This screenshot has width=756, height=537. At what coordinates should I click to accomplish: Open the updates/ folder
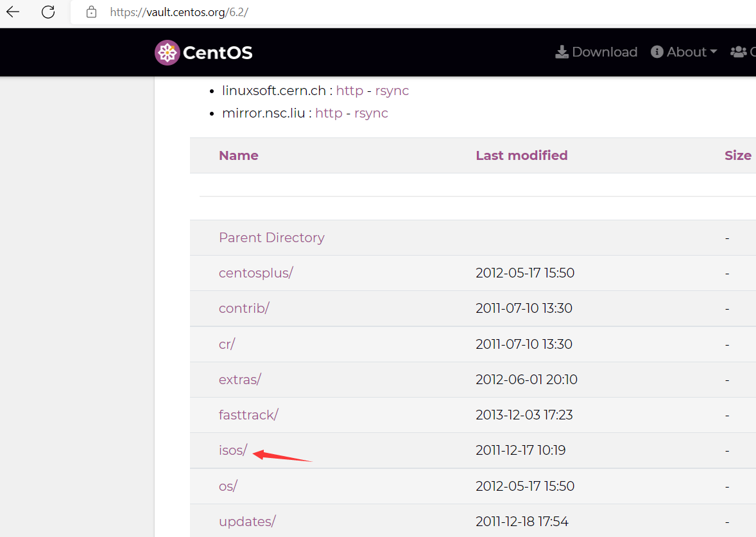click(x=247, y=522)
